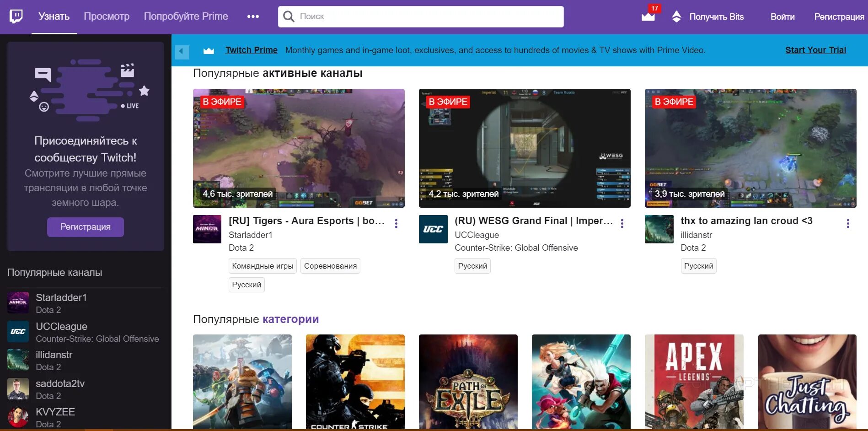Open (RU) WESG Grand Final stream title
Screen dimensions: 868x431
tap(534, 221)
